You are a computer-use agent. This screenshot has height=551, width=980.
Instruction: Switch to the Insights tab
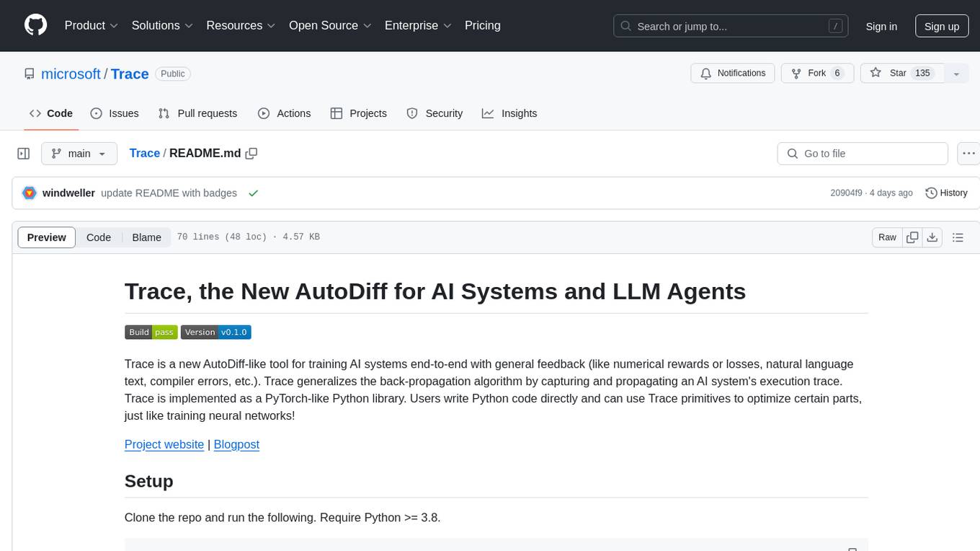(x=509, y=113)
